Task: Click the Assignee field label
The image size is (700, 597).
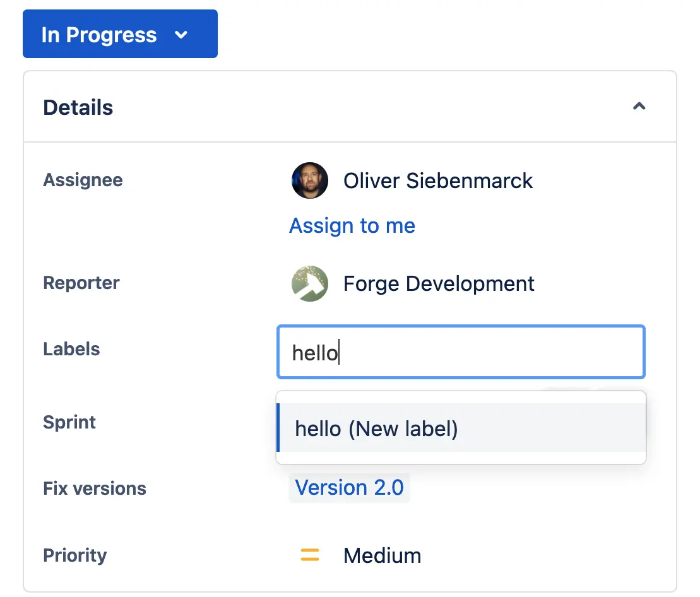Action: click(x=83, y=180)
